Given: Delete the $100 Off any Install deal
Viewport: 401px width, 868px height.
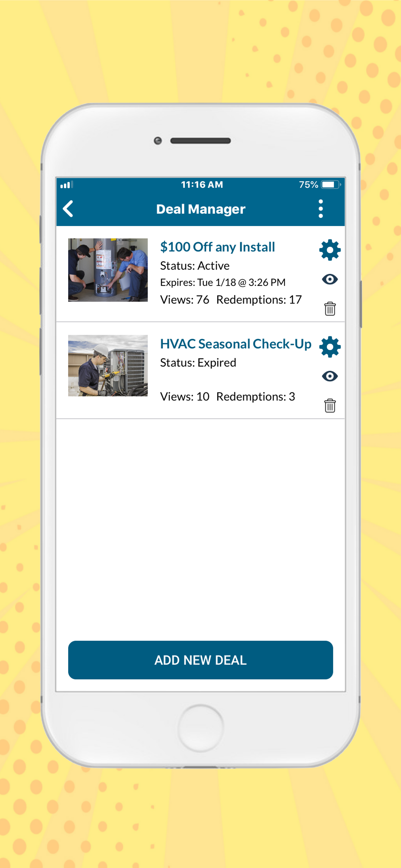Looking at the screenshot, I should click(x=330, y=308).
